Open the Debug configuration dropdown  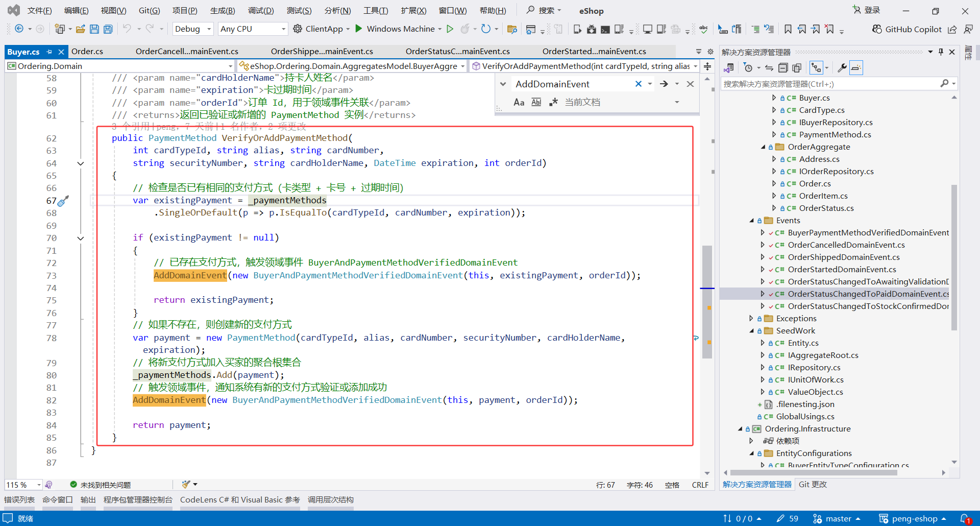(193, 29)
